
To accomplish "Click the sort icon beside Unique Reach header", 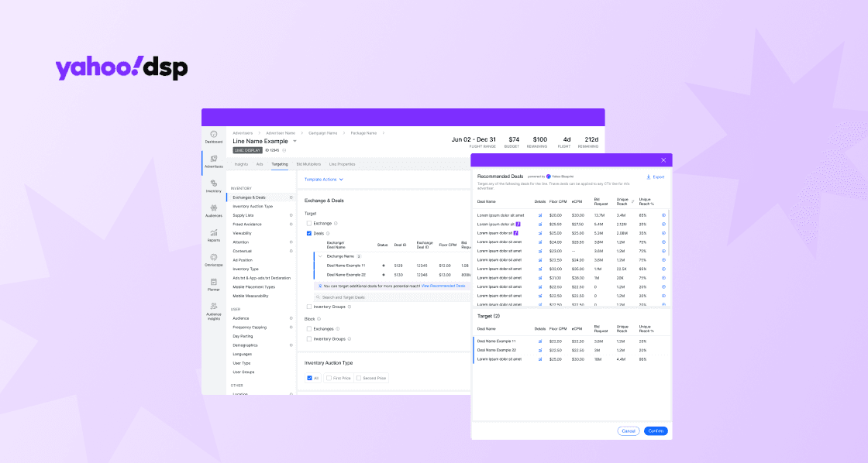I will click(632, 201).
